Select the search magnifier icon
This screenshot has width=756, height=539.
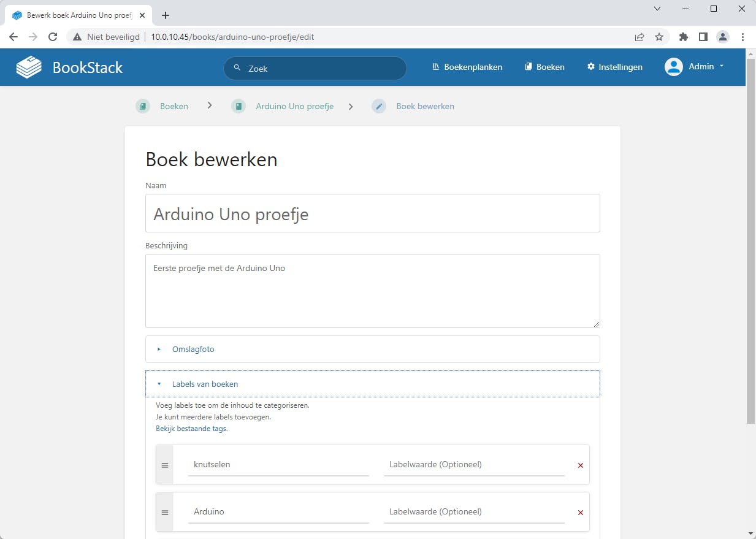pyautogui.click(x=237, y=68)
